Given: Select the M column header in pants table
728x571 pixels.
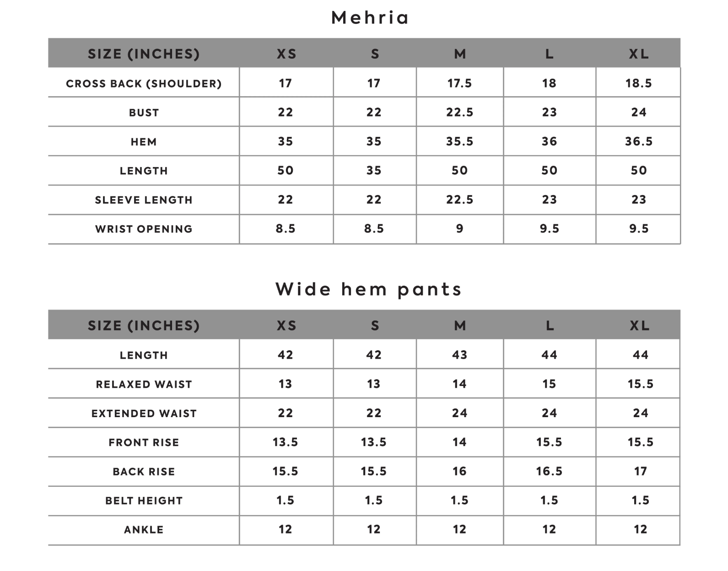Looking at the screenshot, I should click(x=460, y=326).
